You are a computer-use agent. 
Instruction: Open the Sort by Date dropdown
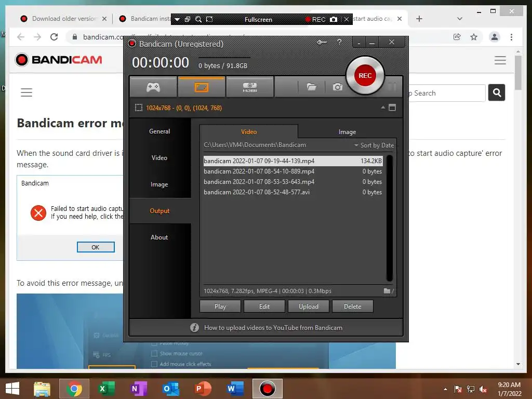pyautogui.click(x=374, y=145)
